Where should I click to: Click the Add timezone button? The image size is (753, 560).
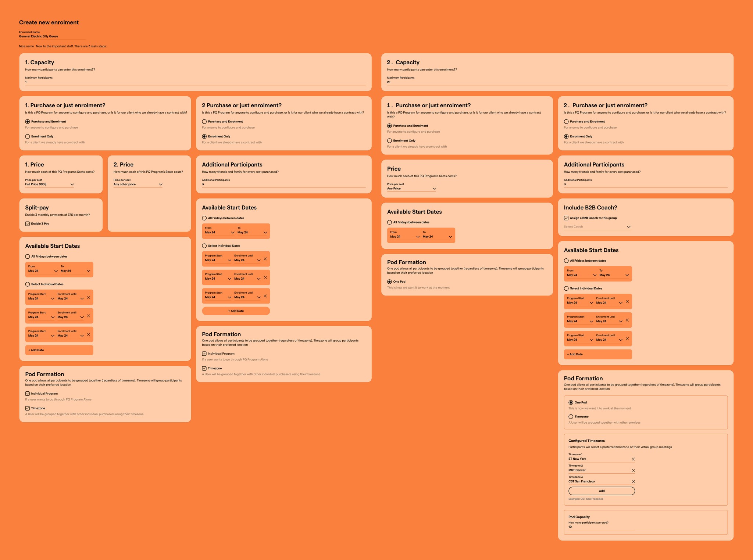pos(602,491)
